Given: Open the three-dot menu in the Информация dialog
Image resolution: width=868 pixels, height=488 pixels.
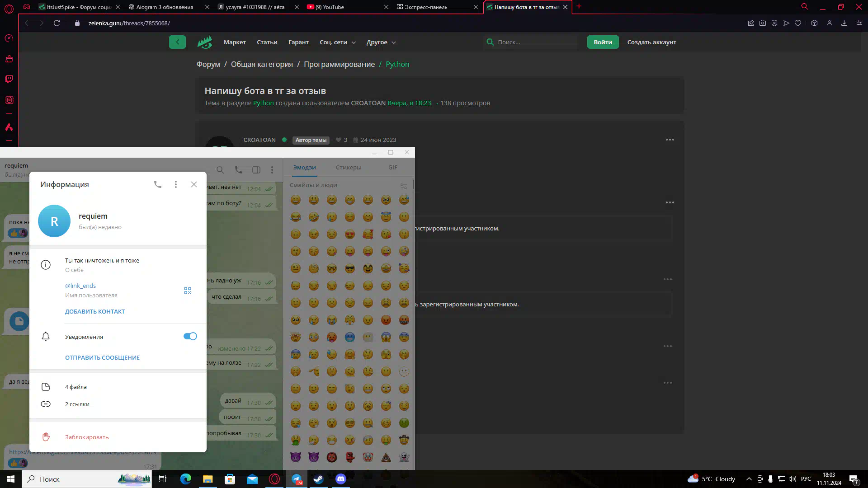Looking at the screenshot, I should [176, 184].
